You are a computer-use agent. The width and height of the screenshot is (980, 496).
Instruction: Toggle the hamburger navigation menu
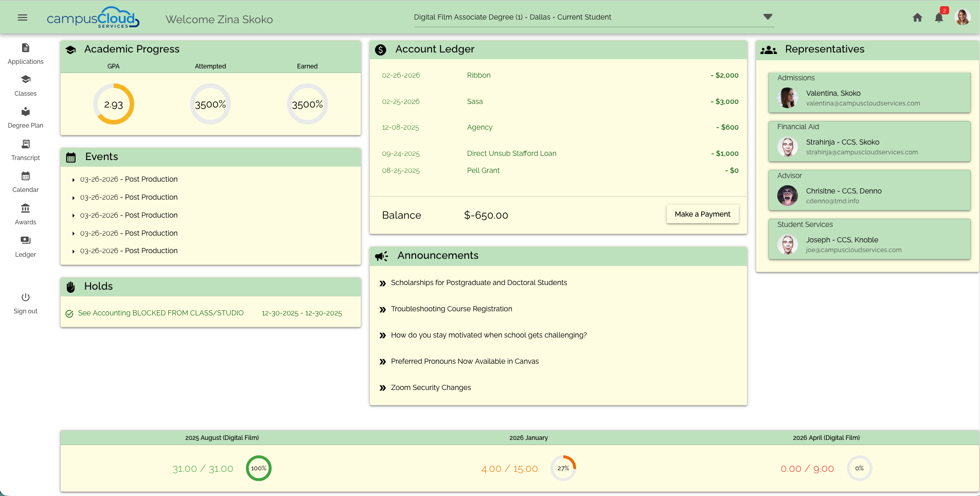tap(22, 17)
